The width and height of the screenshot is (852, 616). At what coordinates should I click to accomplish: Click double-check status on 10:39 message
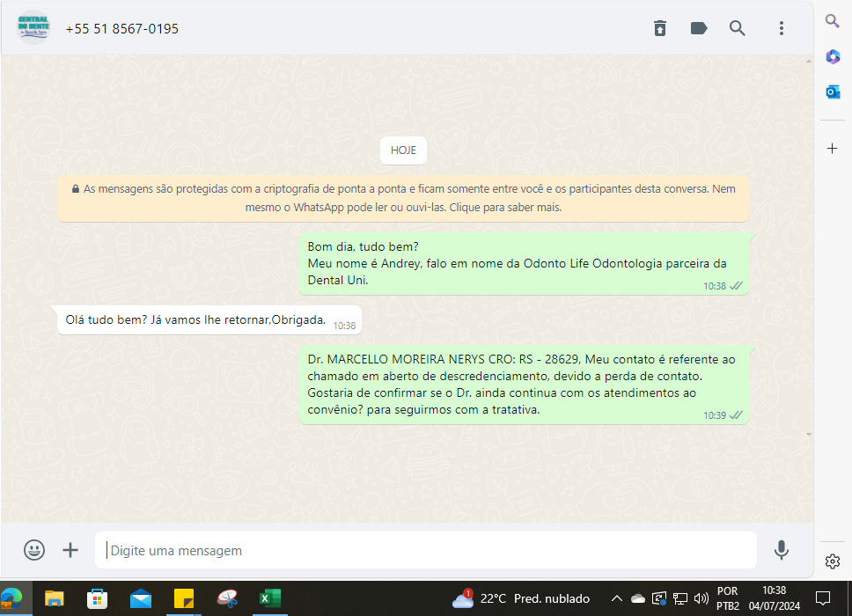736,415
